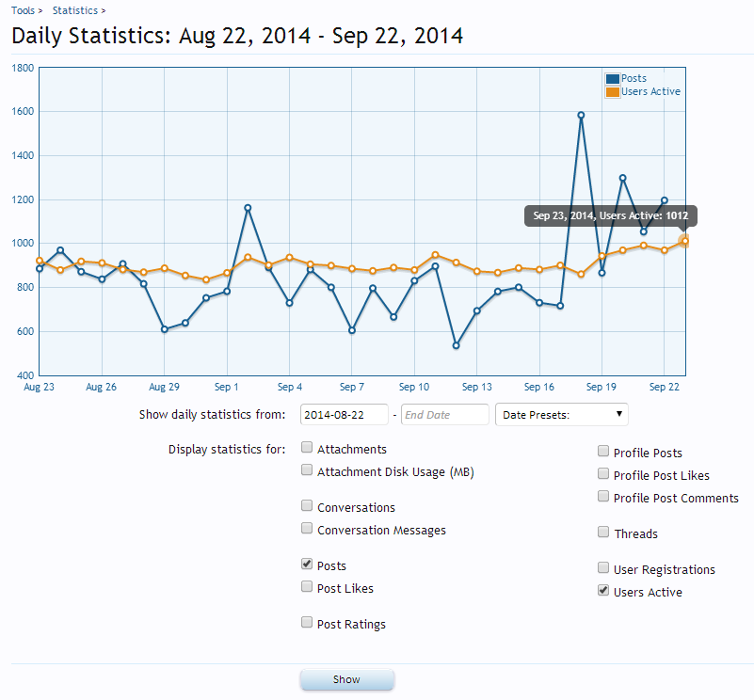
Task: Enable Profile Post Comments checkbox
Action: [603, 496]
